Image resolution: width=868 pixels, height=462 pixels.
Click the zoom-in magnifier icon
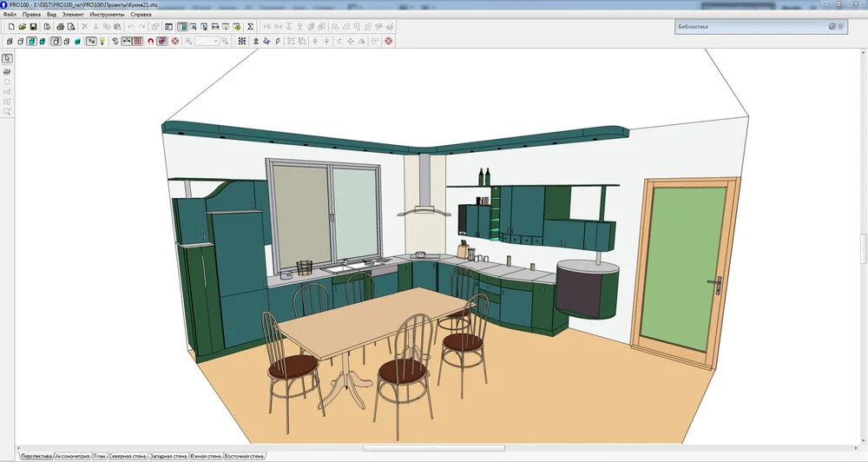188,41
